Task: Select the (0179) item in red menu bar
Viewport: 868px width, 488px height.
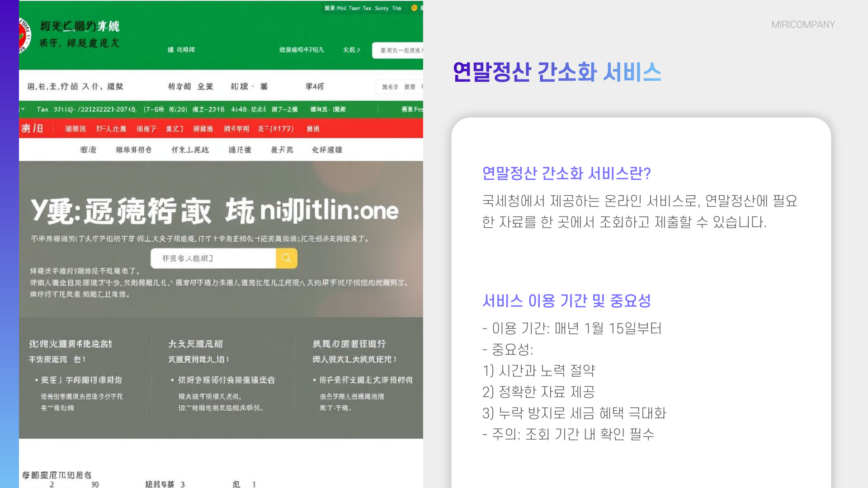Action: [276, 129]
